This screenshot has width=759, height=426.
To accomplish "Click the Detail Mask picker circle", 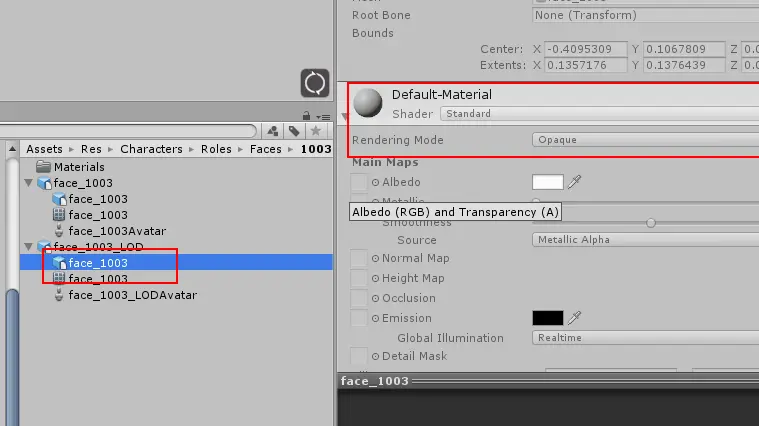I will 375,356.
